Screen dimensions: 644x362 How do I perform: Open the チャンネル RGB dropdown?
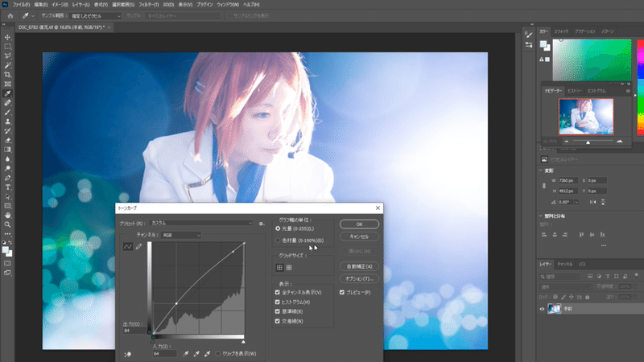180,235
